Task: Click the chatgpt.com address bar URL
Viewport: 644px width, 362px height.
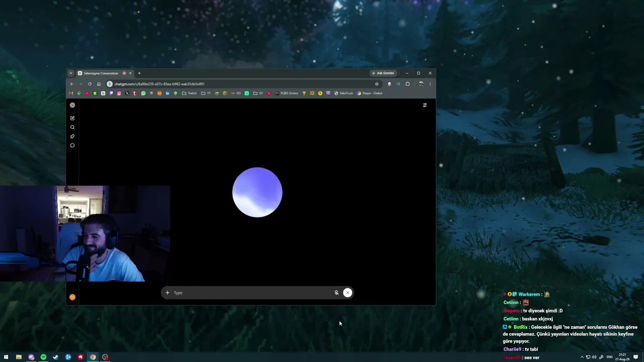Action: click(x=159, y=84)
